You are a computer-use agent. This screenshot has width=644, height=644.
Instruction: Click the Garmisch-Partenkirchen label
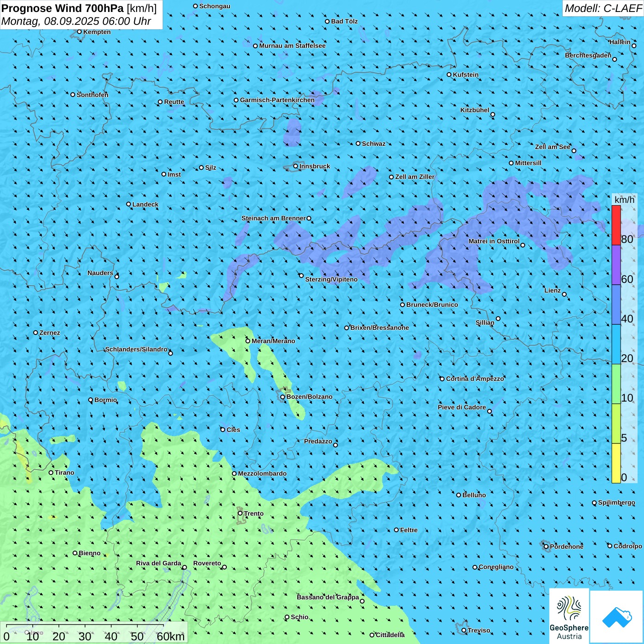pyautogui.click(x=277, y=100)
